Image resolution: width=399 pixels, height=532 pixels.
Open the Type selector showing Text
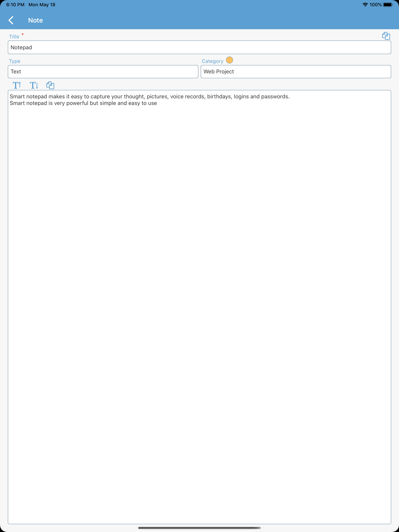coord(103,71)
